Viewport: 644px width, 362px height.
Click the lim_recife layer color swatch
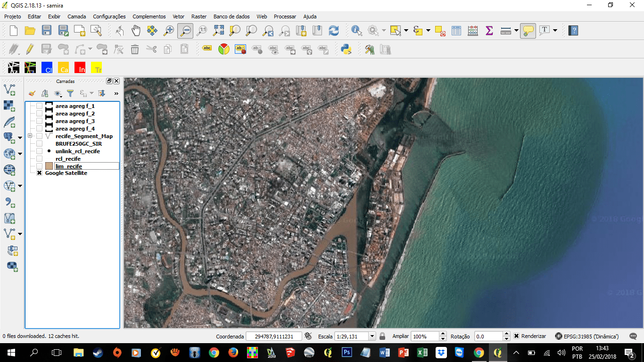(x=49, y=166)
